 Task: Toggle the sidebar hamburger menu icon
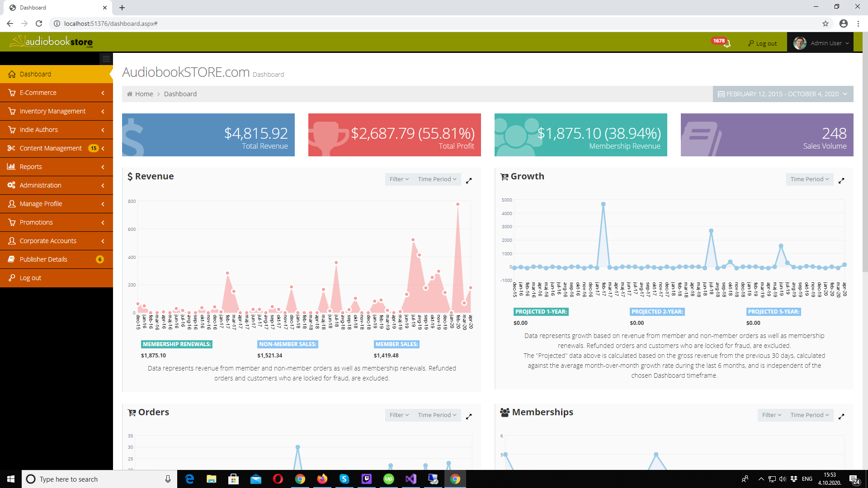point(106,59)
